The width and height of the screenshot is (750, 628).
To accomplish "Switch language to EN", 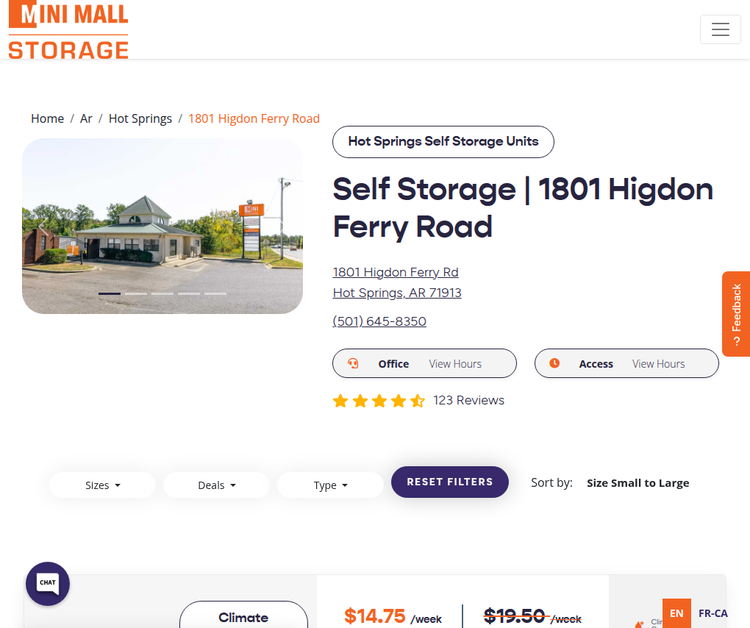I will coord(677,613).
